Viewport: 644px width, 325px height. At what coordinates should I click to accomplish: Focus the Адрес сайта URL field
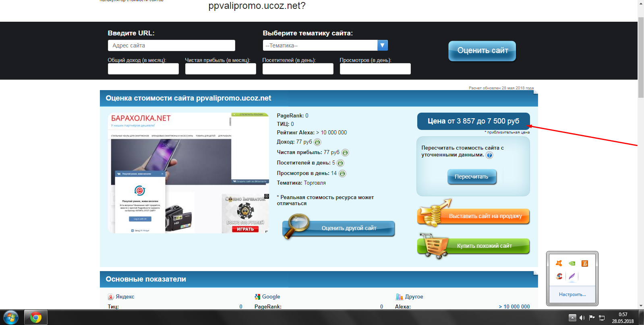tap(172, 45)
